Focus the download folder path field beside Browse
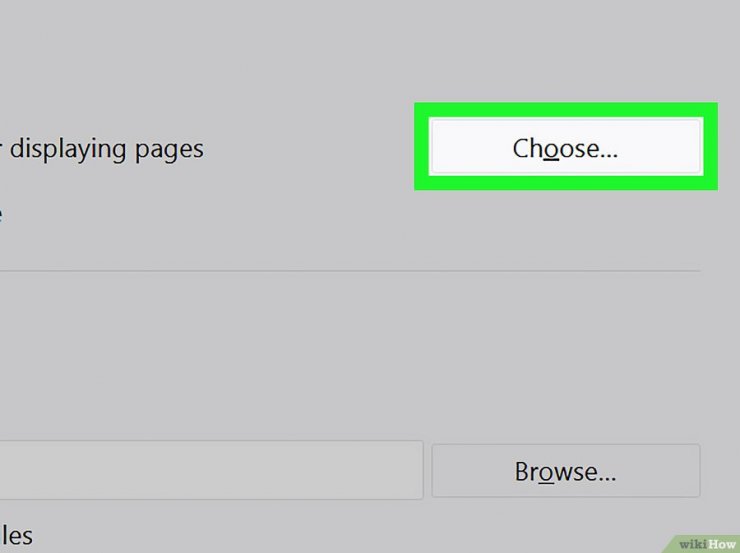 pos(211,470)
